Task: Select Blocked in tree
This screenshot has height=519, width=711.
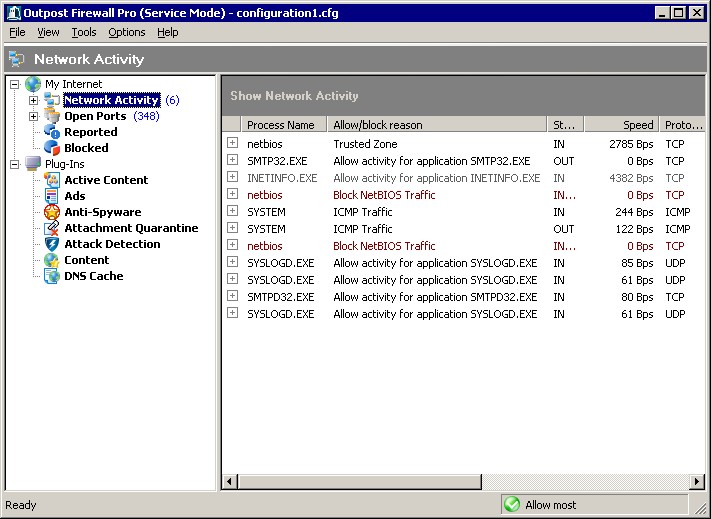Action: 86,148
